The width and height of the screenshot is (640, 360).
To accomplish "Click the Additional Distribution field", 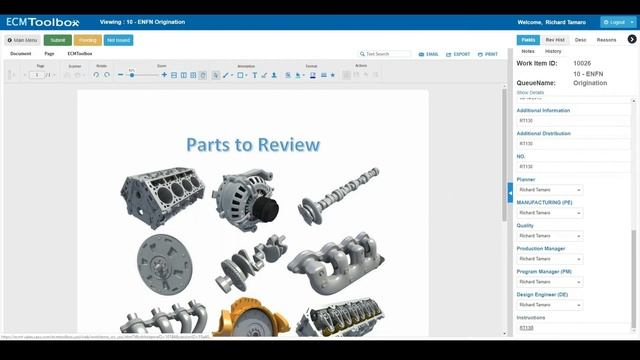I will coord(573,144).
